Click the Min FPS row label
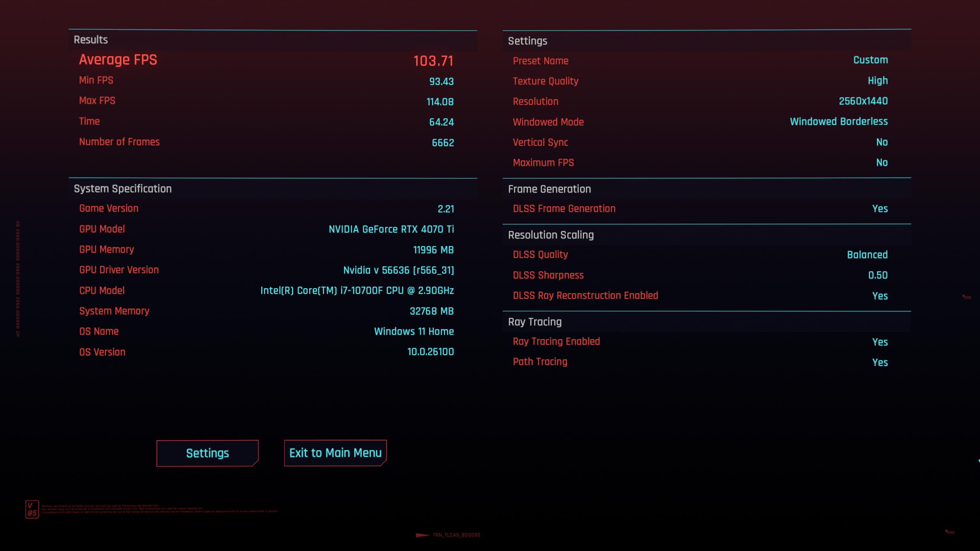 tap(96, 80)
